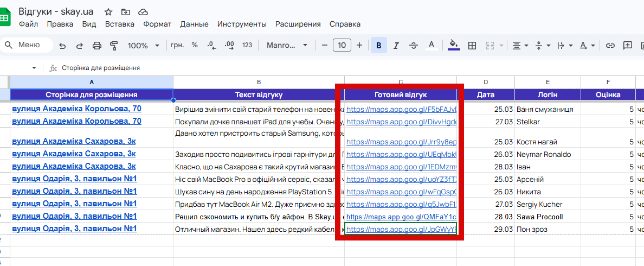
Task: Select column D header
Action: click(x=486, y=82)
